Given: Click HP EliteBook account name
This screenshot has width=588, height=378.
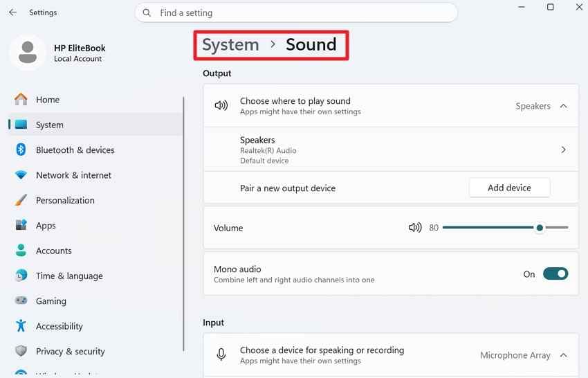Looking at the screenshot, I should tap(80, 48).
